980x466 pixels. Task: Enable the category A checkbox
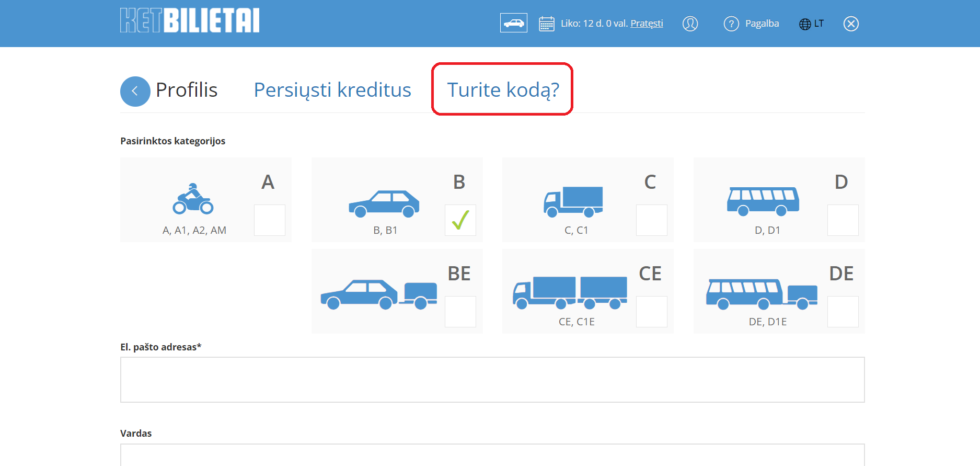269,220
